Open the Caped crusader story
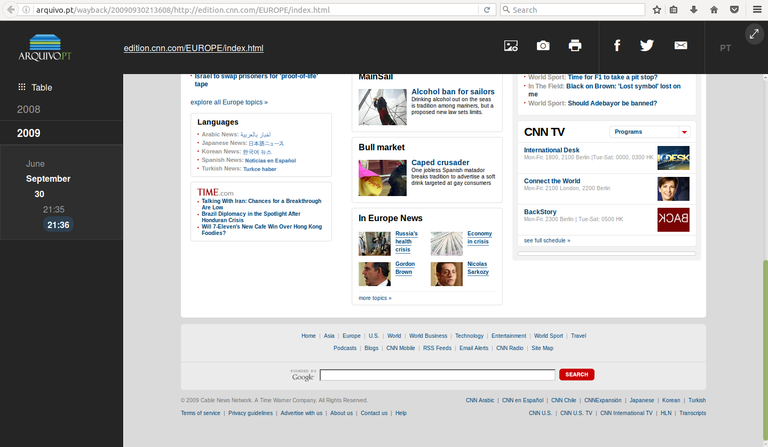This screenshot has height=447, width=768. click(x=440, y=162)
